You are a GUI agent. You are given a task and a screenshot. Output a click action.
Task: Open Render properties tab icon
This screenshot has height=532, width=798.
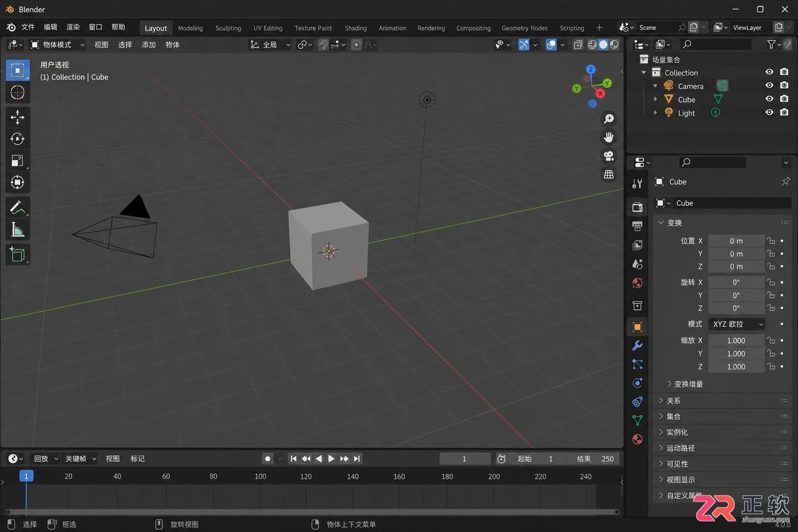[x=637, y=207]
